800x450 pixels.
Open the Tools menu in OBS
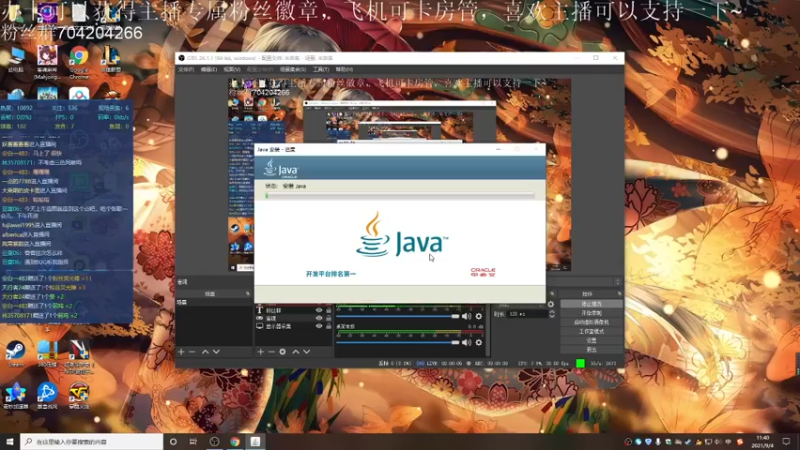320,69
